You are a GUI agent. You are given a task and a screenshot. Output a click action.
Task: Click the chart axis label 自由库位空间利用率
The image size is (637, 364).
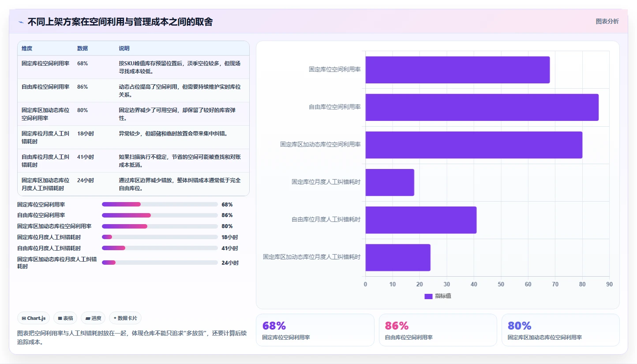pos(335,107)
